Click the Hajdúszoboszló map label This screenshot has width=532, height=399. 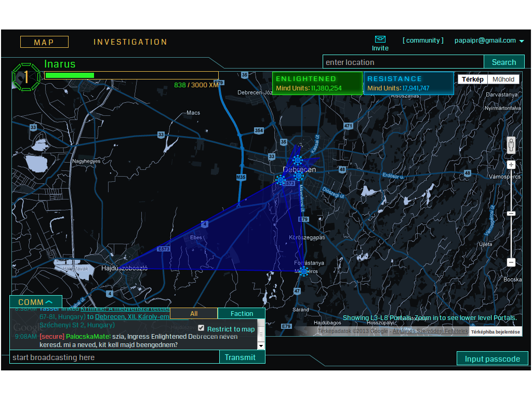tap(125, 268)
